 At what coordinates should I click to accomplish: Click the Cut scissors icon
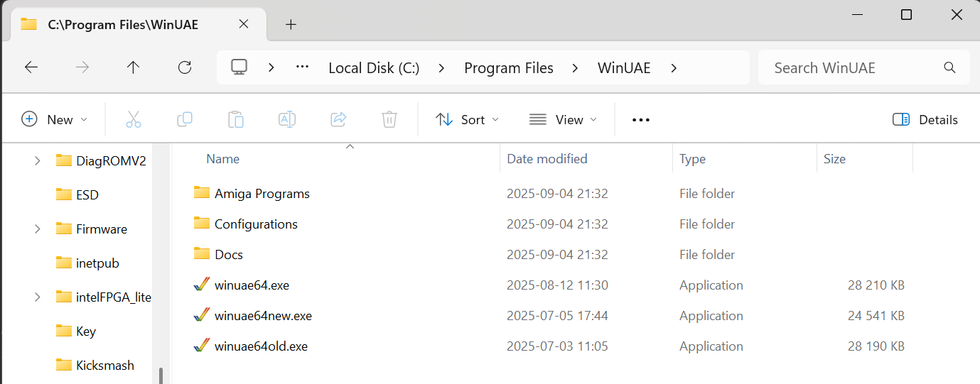[x=133, y=119]
